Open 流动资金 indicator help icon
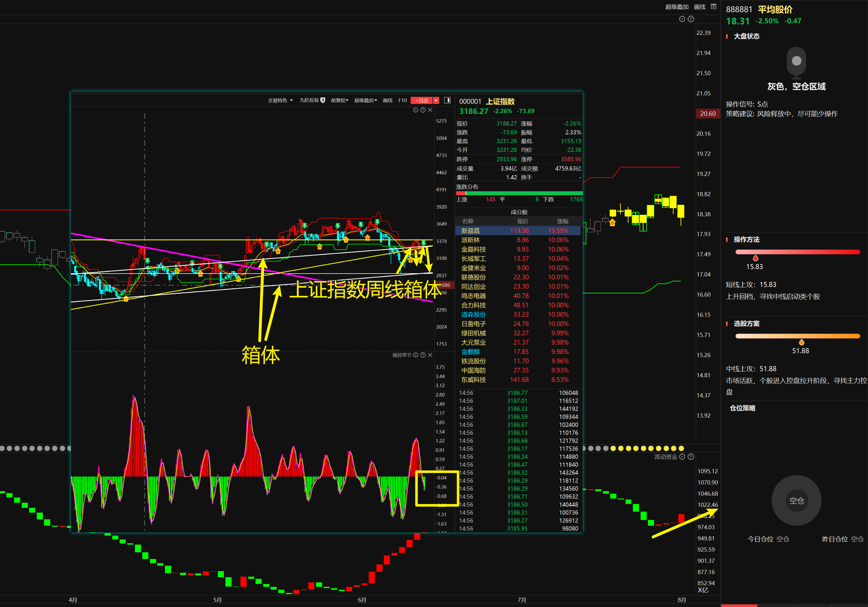 [691, 457]
